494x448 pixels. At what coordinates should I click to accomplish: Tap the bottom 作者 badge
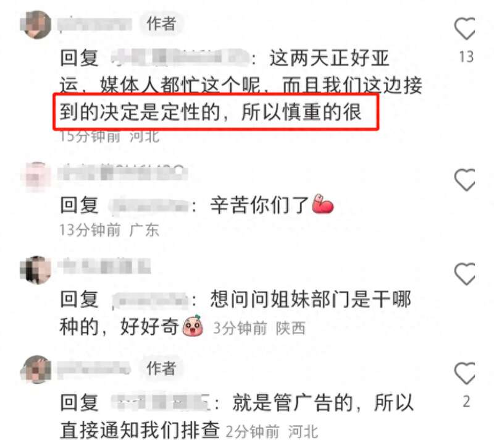click(x=161, y=368)
